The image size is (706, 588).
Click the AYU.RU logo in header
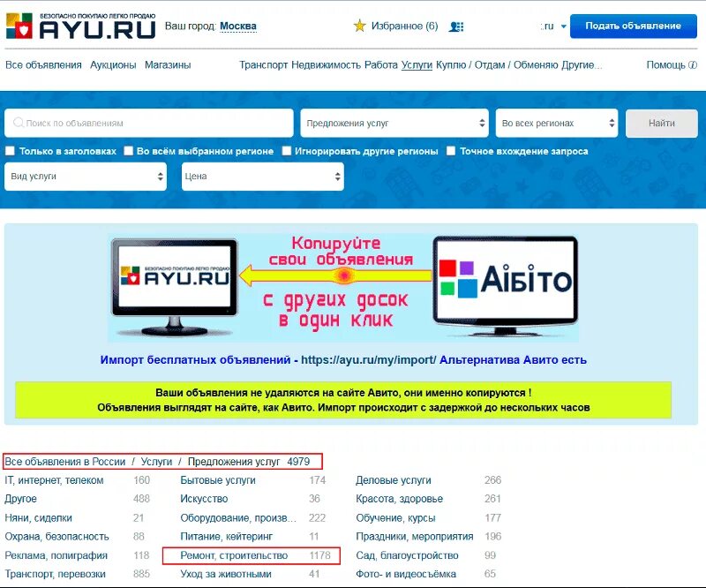(x=80, y=26)
